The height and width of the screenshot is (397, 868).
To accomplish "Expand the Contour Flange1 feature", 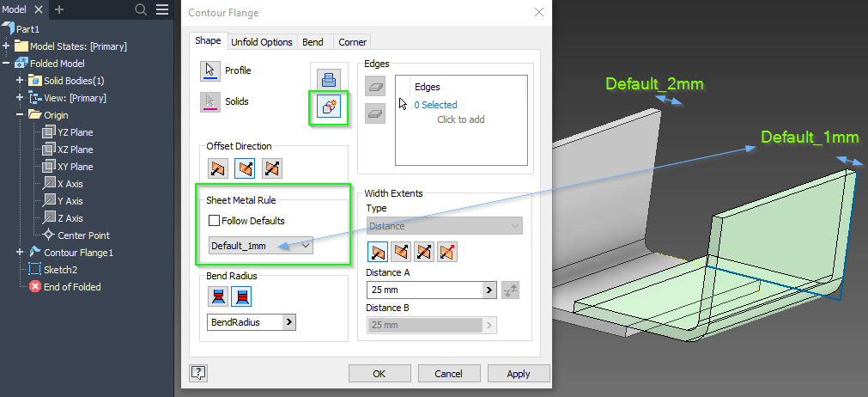I will 20,253.
